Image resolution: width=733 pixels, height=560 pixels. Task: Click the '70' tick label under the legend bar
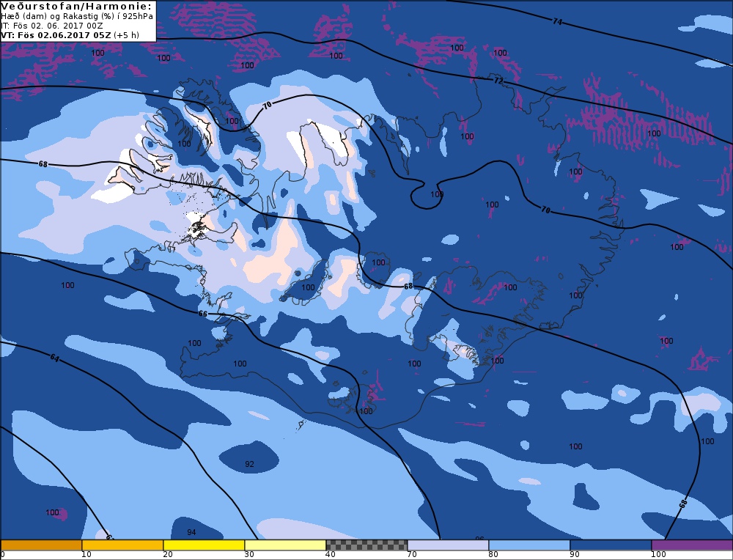point(411,555)
